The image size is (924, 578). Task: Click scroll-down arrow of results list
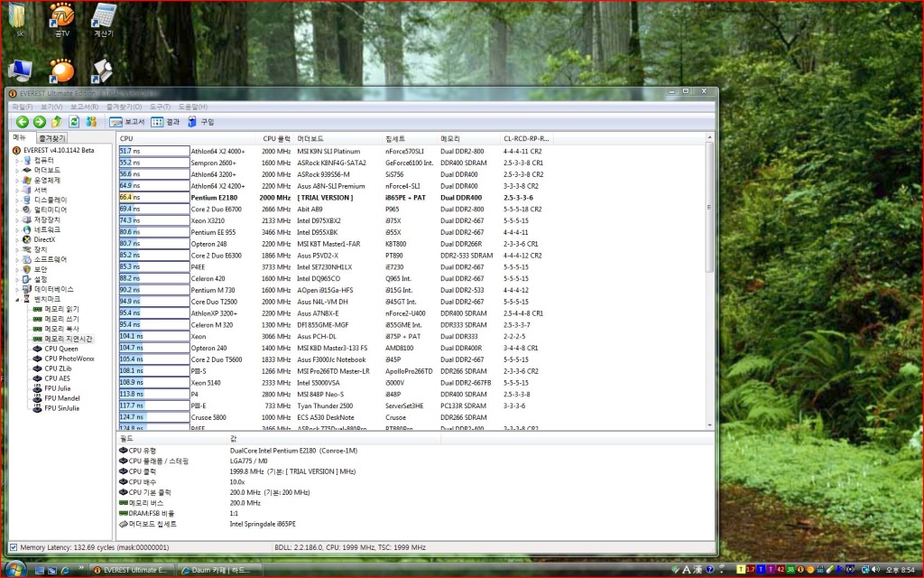(709, 424)
